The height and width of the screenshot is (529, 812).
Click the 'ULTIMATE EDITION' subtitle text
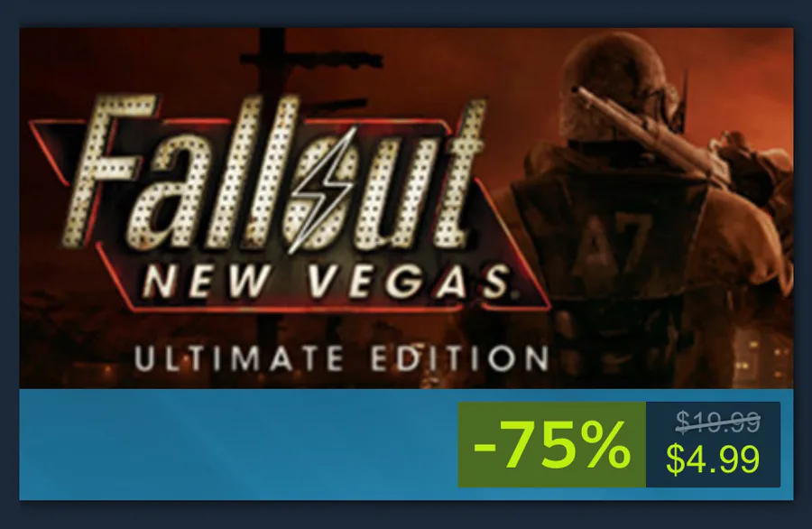(341, 358)
